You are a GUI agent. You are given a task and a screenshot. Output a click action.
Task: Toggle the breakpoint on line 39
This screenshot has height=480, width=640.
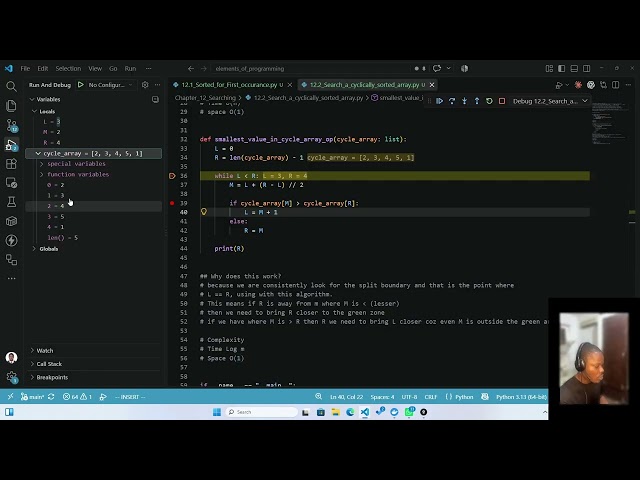pyautogui.click(x=172, y=203)
